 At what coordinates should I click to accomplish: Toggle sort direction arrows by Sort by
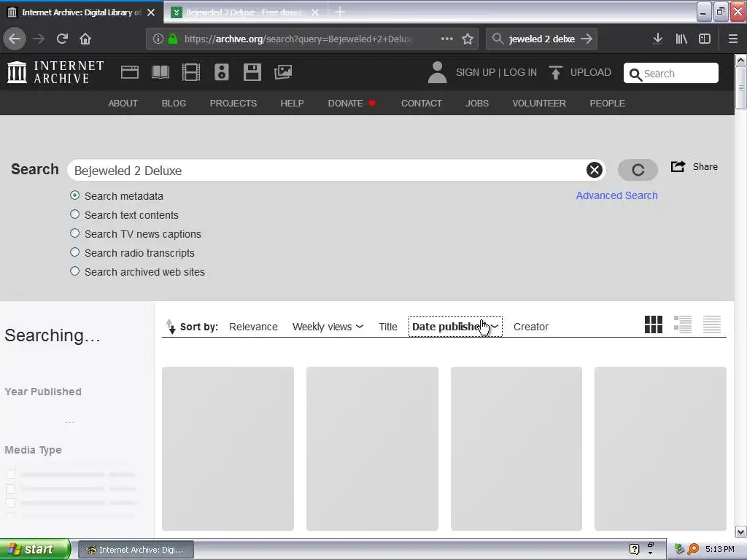click(x=170, y=327)
